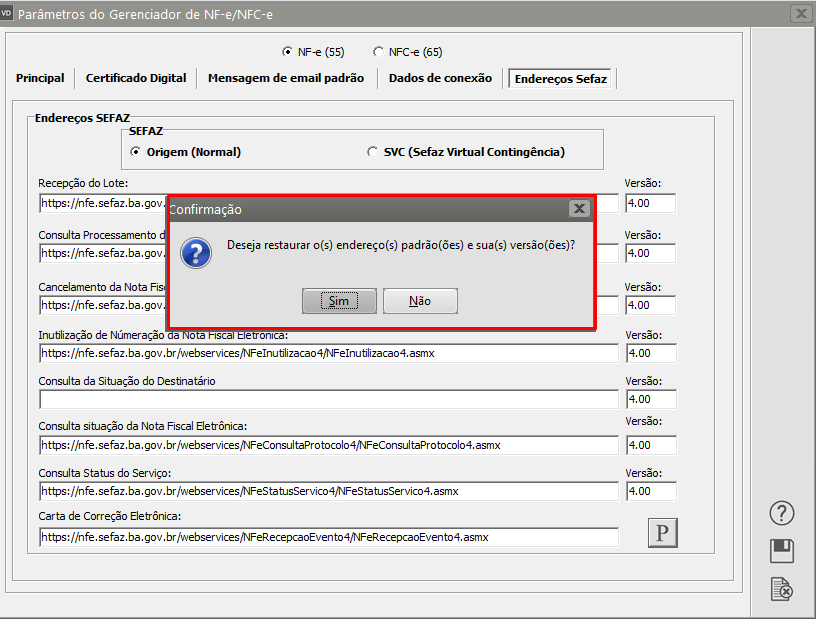Click the Carta de Correção Eletrônica URL field
Screen dimensions: 816x619
point(329,537)
